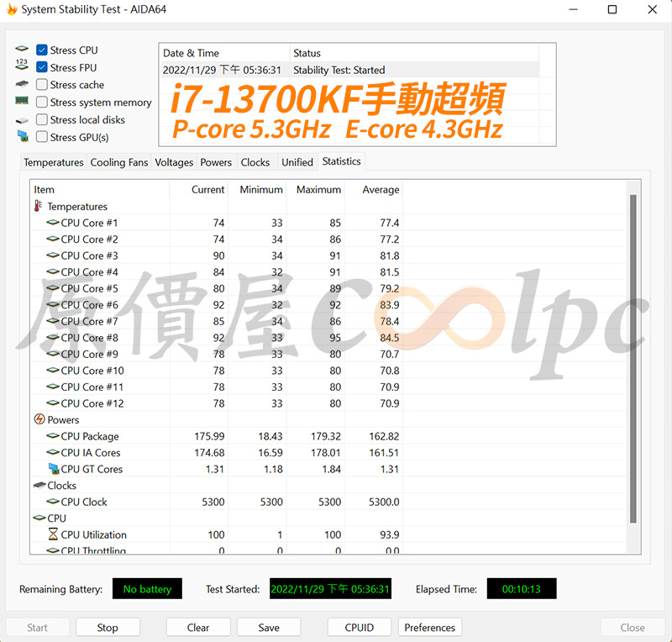Click the Powers lightning bolt icon

click(x=39, y=419)
